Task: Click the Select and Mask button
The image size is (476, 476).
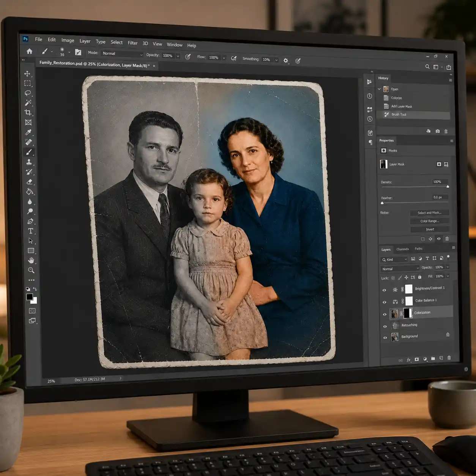Action: click(429, 213)
